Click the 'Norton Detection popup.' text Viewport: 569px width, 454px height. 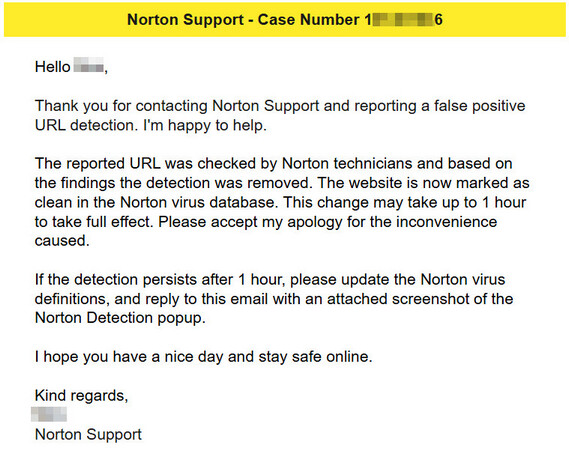point(120,318)
